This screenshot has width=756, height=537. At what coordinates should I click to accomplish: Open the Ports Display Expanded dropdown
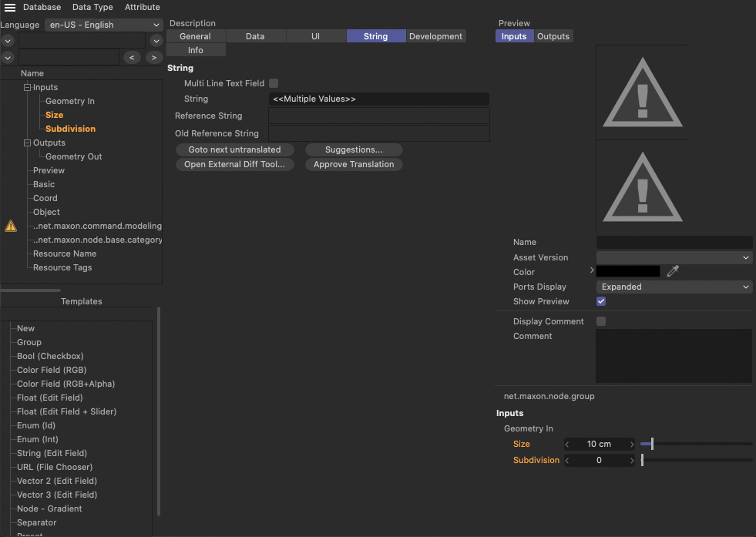coord(674,287)
